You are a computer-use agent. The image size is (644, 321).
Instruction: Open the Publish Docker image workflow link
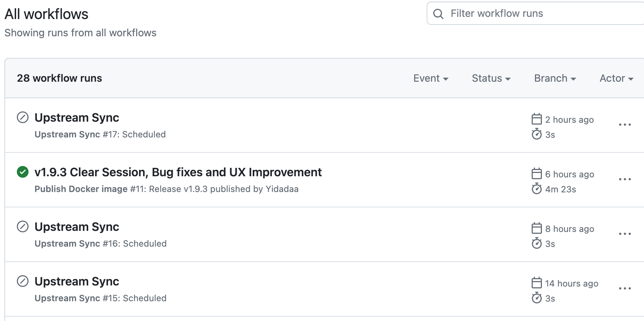81,189
